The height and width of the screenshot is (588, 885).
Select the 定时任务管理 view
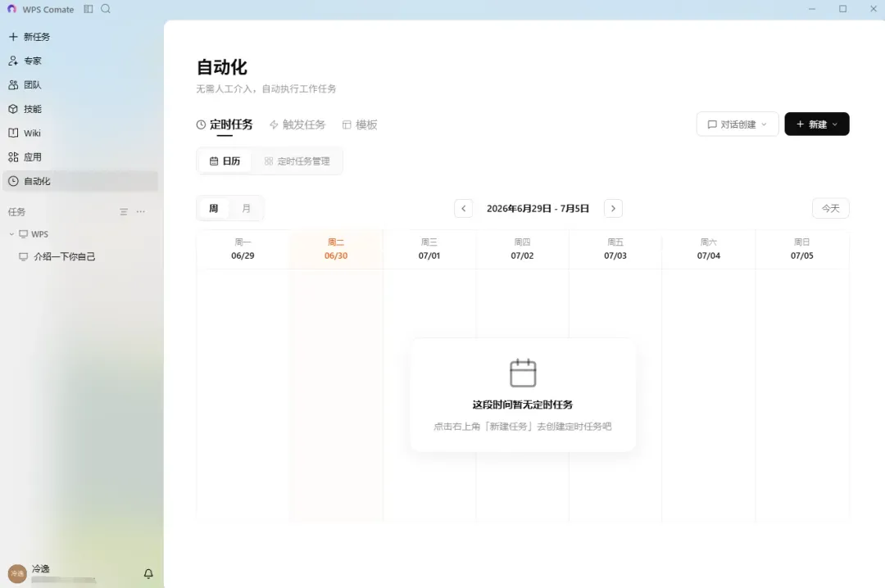point(297,161)
